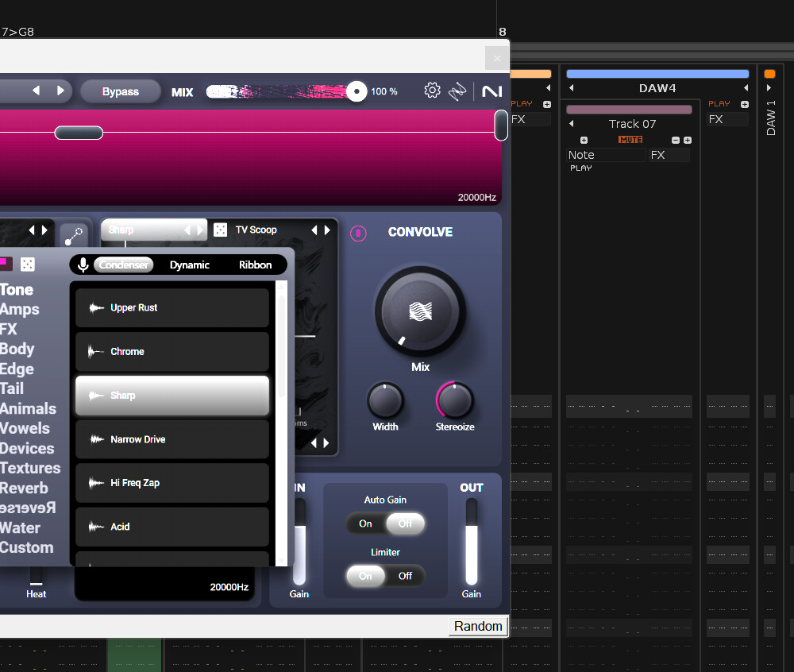The height and width of the screenshot is (672, 794).
Task: Select Hi Freq Zap preset
Action: [172, 483]
